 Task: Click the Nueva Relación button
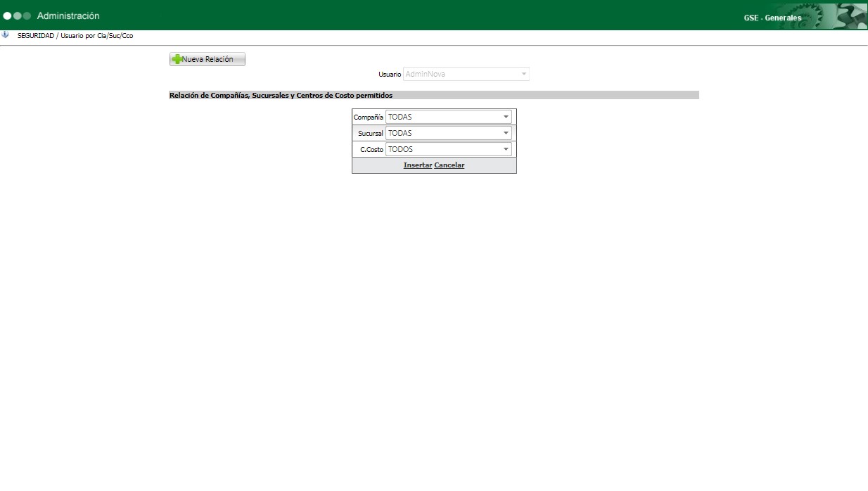(208, 60)
